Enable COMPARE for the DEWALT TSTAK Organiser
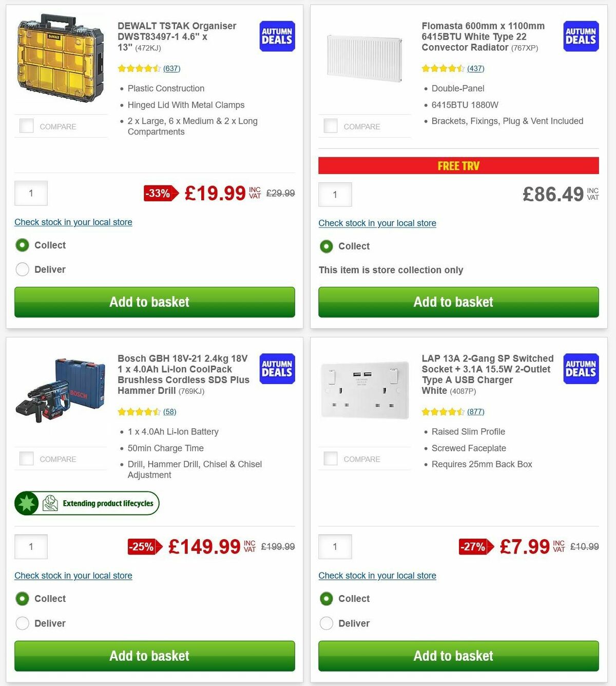616x686 pixels. click(26, 125)
